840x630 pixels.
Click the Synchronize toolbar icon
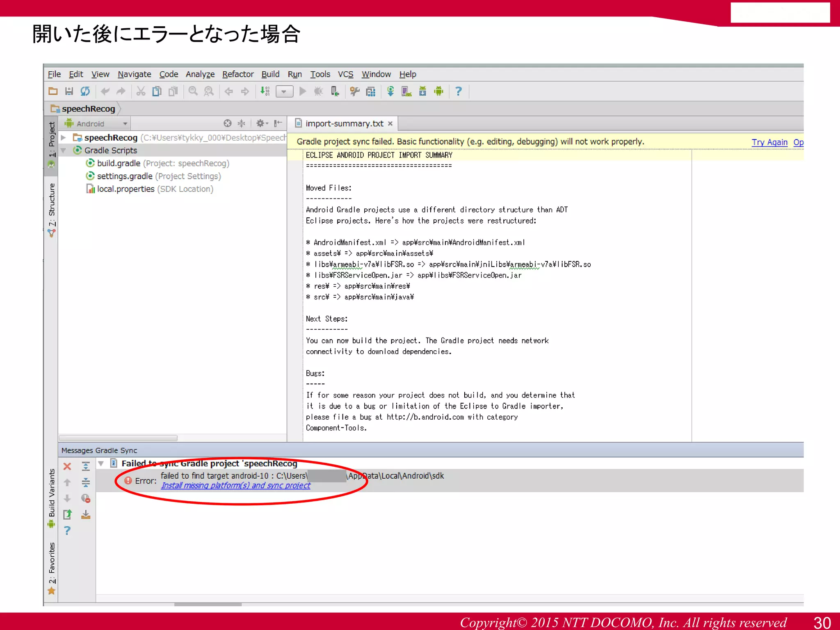pyautogui.click(x=85, y=91)
